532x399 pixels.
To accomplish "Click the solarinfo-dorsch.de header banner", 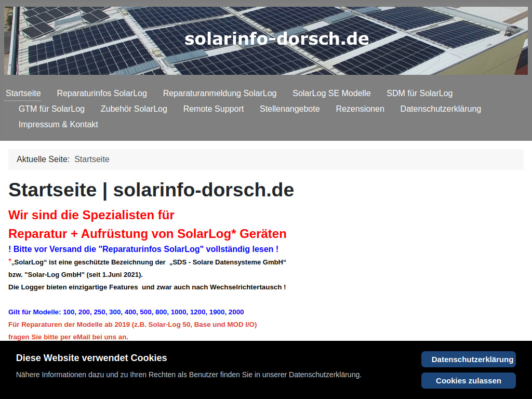I will (x=277, y=38).
